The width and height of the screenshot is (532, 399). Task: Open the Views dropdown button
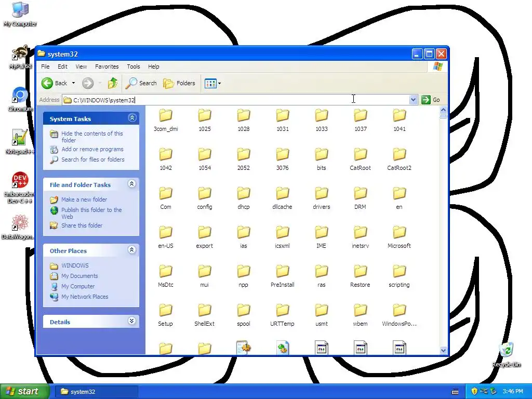point(212,83)
